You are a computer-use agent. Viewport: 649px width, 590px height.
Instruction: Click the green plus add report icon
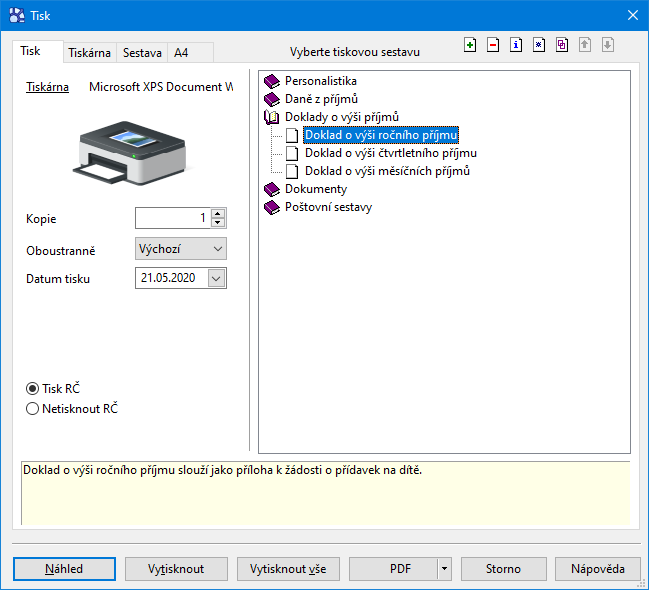tap(470, 45)
